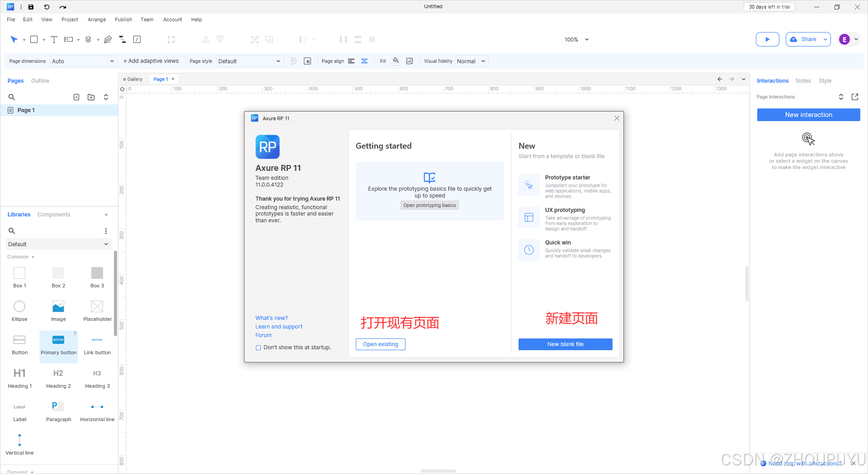868x474 pixels.
Task: Select the form input widget tool
Action: coord(68,39)
